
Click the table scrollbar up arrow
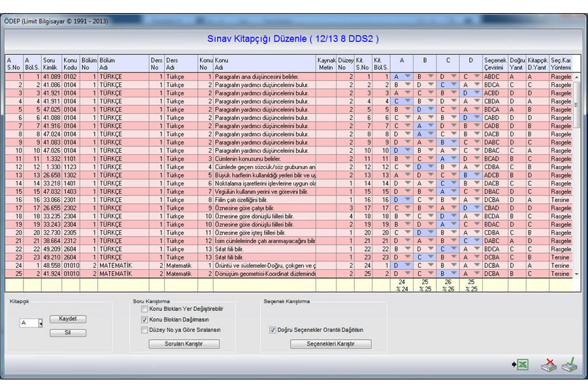tap(576, 77)
